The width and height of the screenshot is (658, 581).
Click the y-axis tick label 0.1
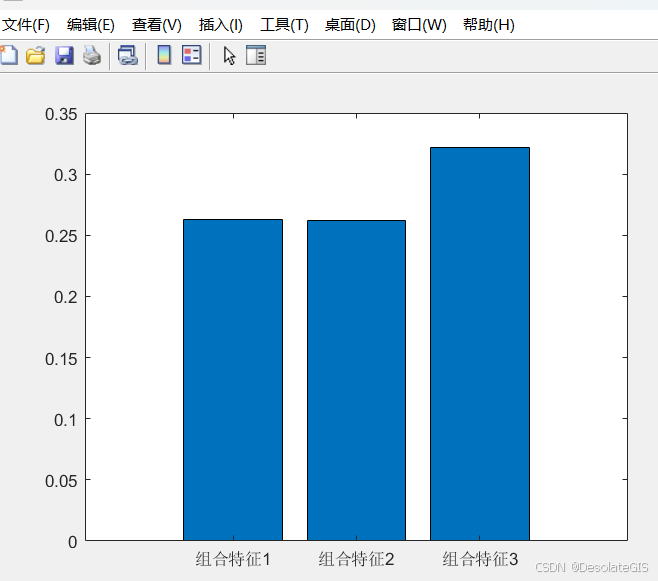pyautogui.click(x=66, y=420)
